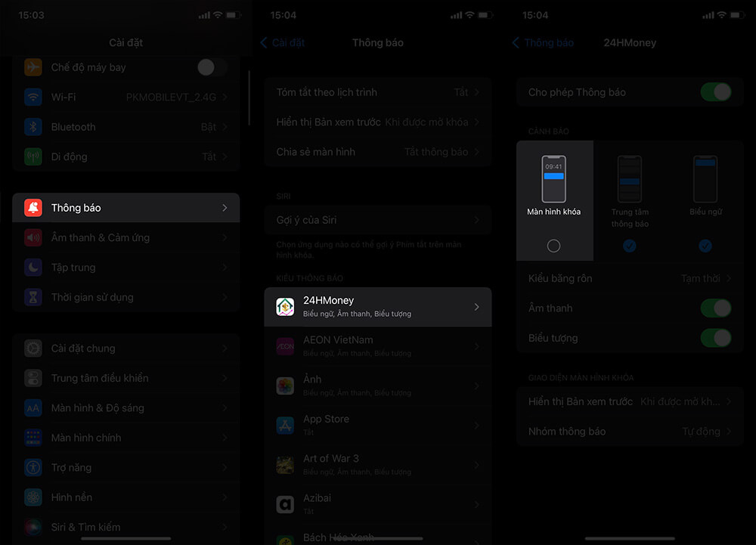Tap the Di động cellular icon
This screenshot has width=756, height=545.
coord(33,156)
